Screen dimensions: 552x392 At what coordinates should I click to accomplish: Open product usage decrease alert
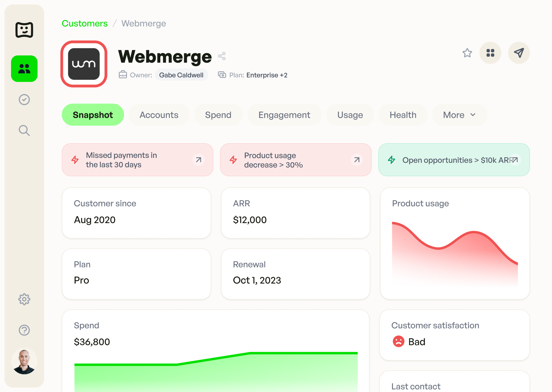pos(356,160)
